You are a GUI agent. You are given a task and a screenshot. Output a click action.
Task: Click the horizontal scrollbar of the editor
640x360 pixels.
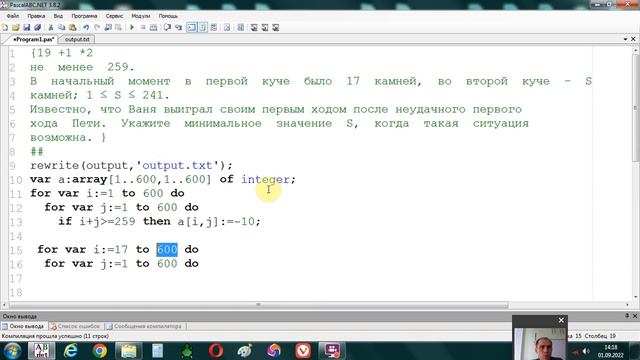(259, 305)
